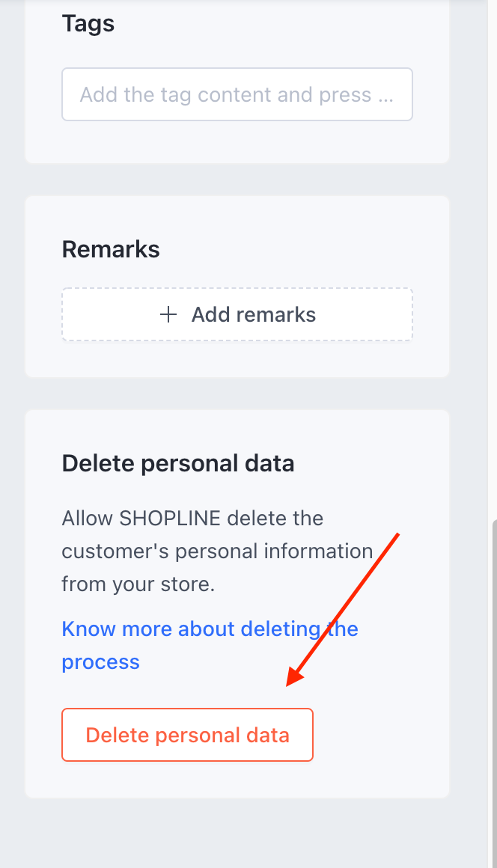Click the gray page background below the last card

coord(237,832)
